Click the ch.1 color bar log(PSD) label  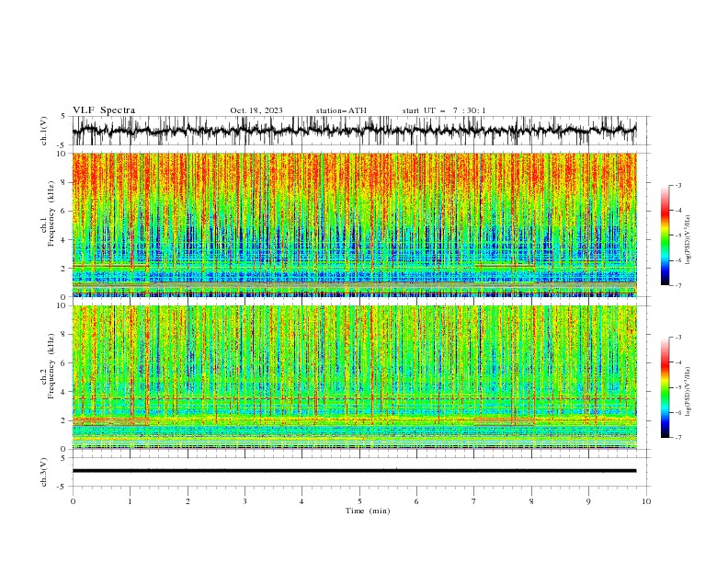pyautogui.click(x=688, y=240)
